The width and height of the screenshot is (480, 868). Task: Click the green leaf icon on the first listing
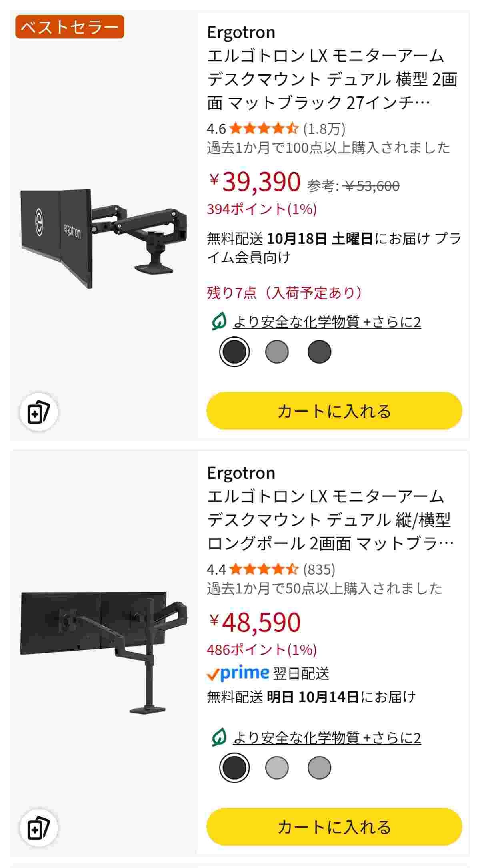click(219, 322)
